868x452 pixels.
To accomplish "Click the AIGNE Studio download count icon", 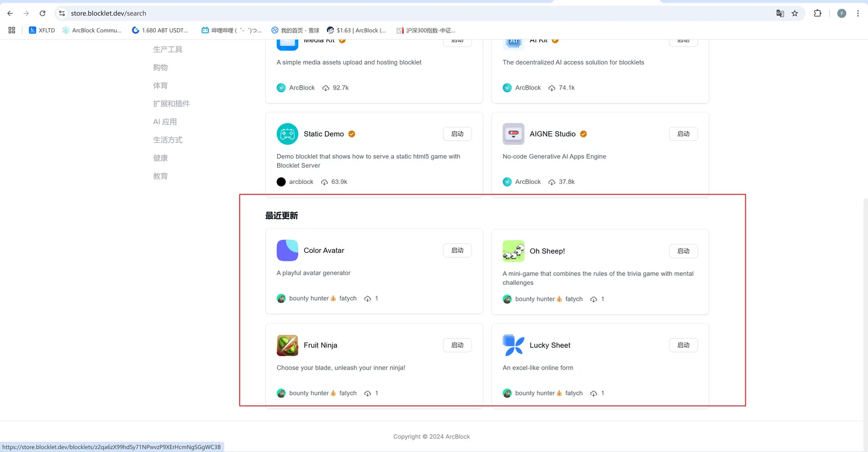I will point(552,182).
